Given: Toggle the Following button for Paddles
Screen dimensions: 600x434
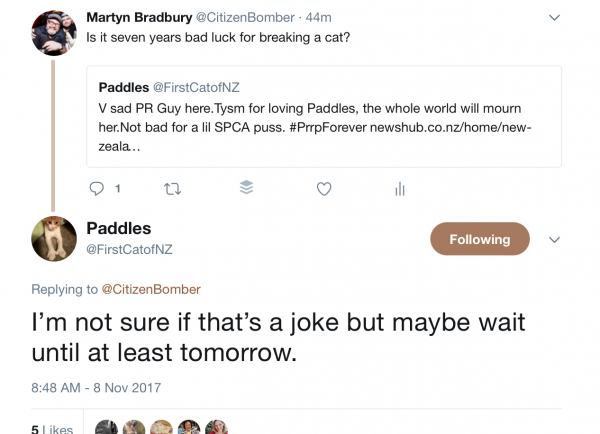Looking at the screenshot, I should pyautogui.click(x=479, y=239).
